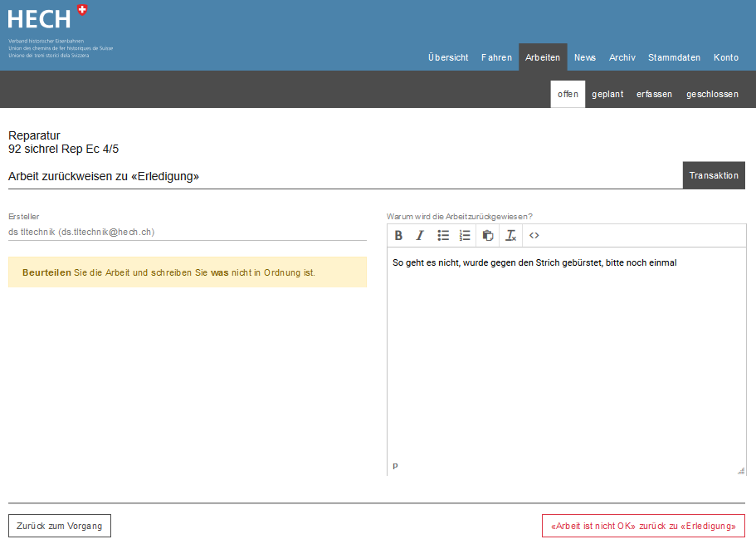Select the Arbeiten navigation tab
This screenshot has height=549, width=756.
[x=543, y=57]
